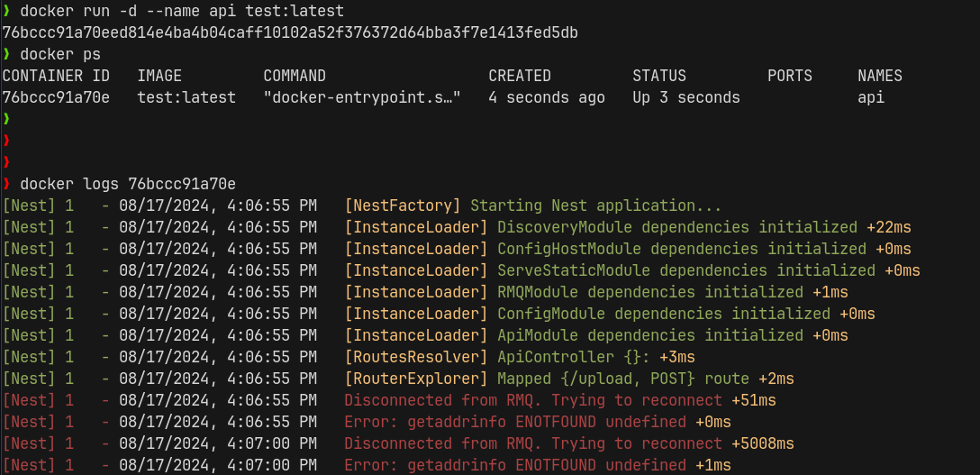The width and height of the screenshot is (980, 475).
Task: Click the [RoutesResolver] log tag
Action: (x=415, y=358)
